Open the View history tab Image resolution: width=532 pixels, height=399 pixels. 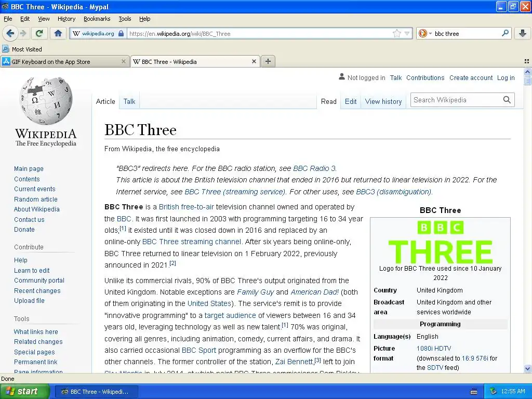click(383, 101)
